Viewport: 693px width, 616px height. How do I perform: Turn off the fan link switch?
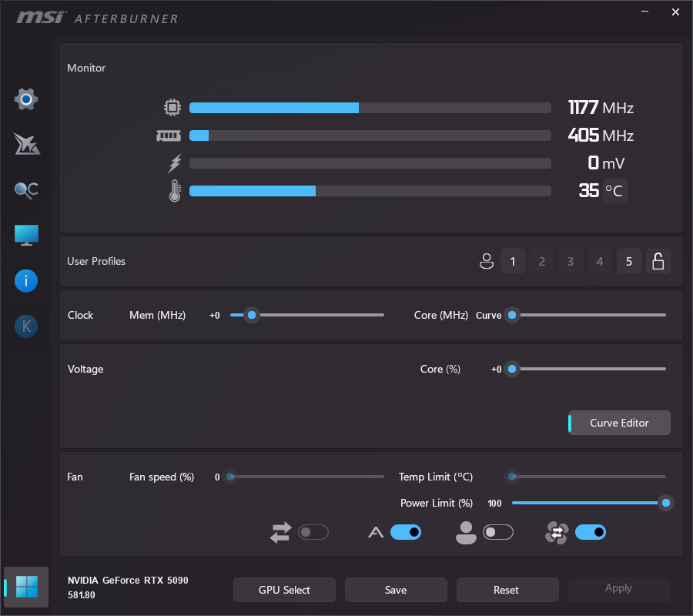pos(591,532)
